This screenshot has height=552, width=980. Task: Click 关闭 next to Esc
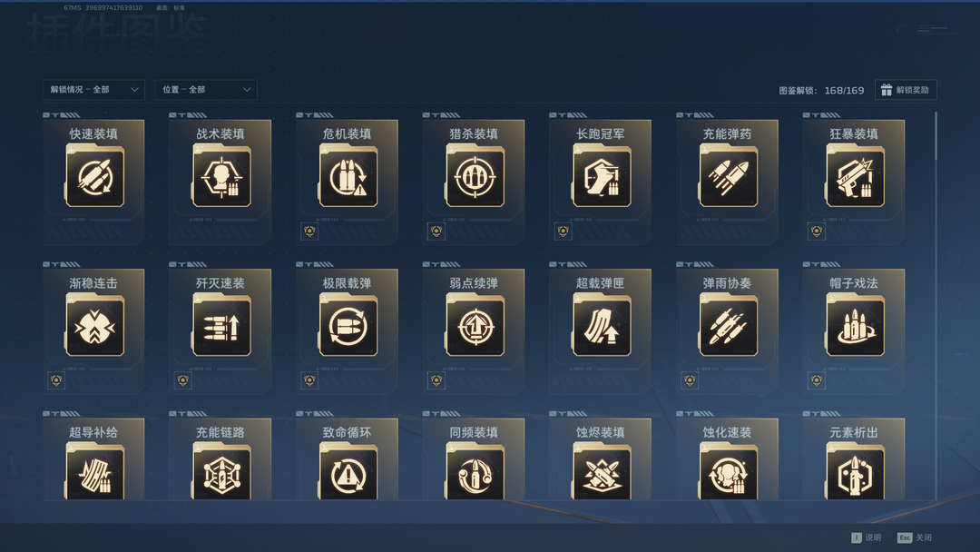923,537
